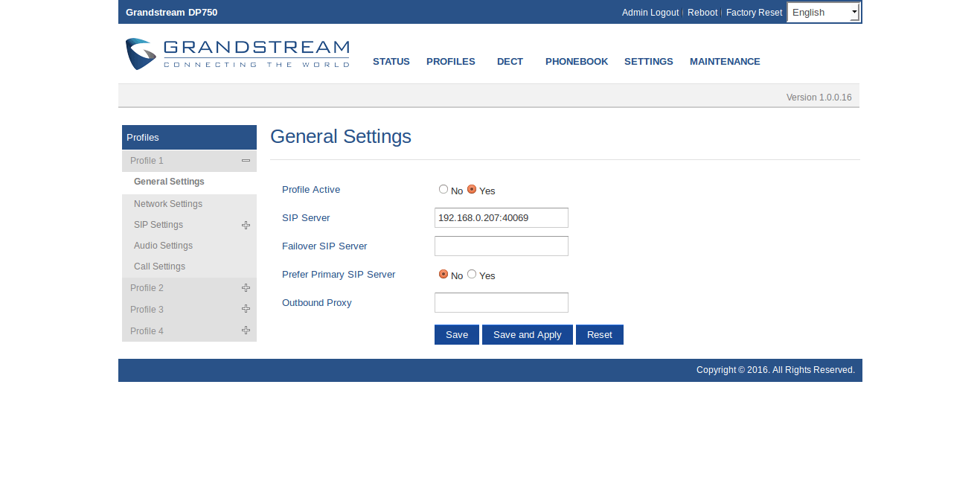Open the English language dropdown
The image size is (980, 501).
click(823, 12)
